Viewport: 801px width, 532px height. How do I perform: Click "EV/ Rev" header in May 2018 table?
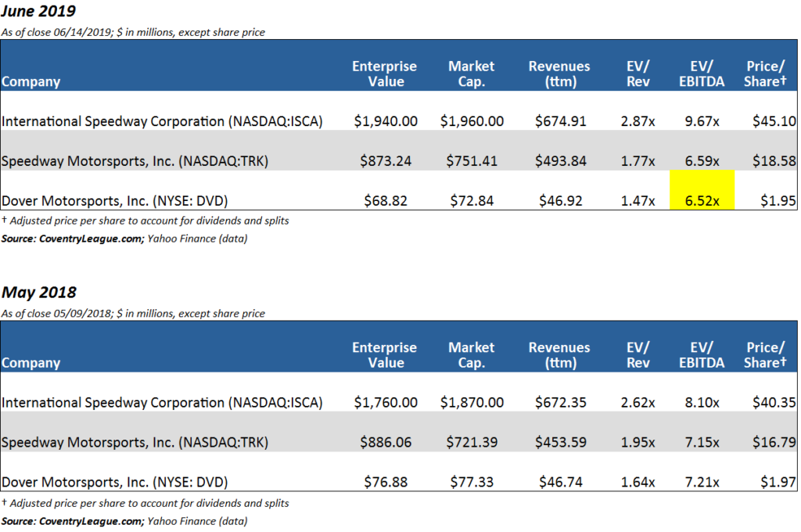(x=638, y=355)
